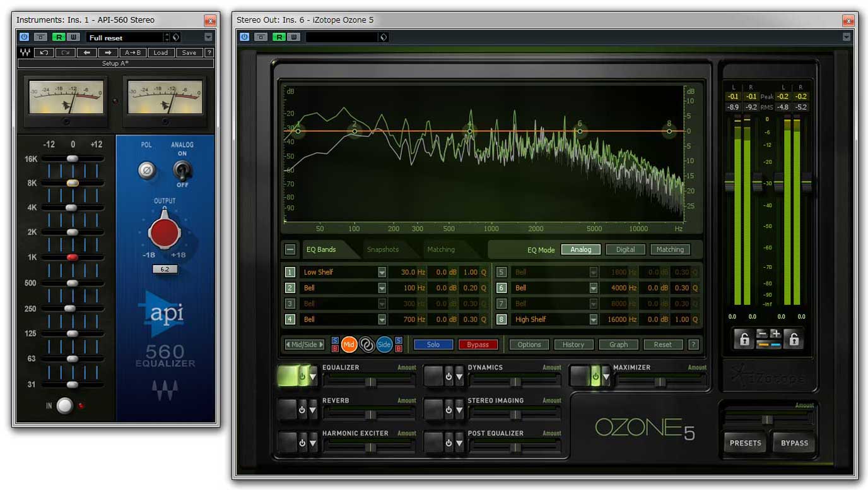This screenshot has height=490, width=868.
Task: Click the 1K band red slider handle
Action: [72, 258]
